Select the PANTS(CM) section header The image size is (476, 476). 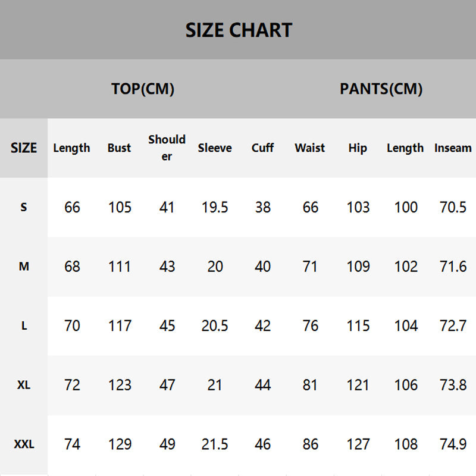click(x=381, y=89)
